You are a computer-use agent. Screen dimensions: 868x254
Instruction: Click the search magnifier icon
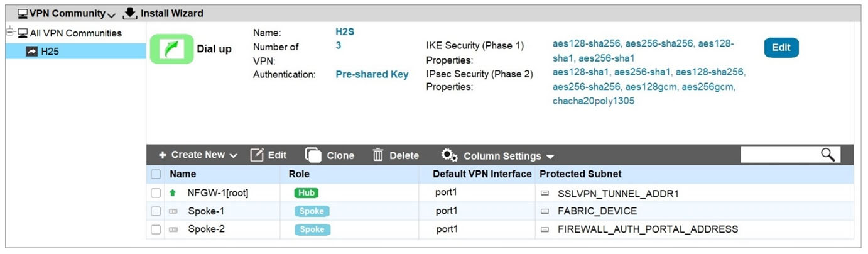click(x=828, y=154)
